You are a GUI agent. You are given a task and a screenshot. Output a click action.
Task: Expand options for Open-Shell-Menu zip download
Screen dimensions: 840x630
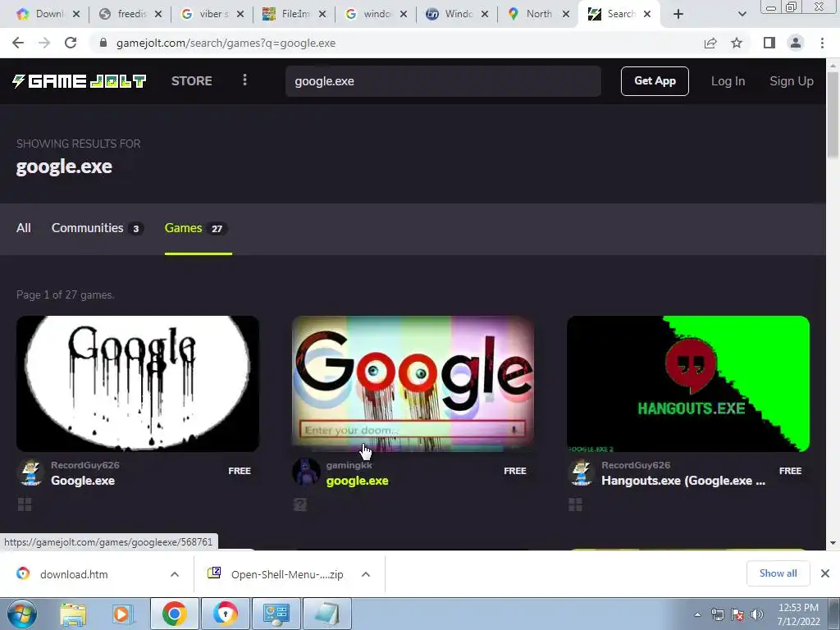point(366,574)
